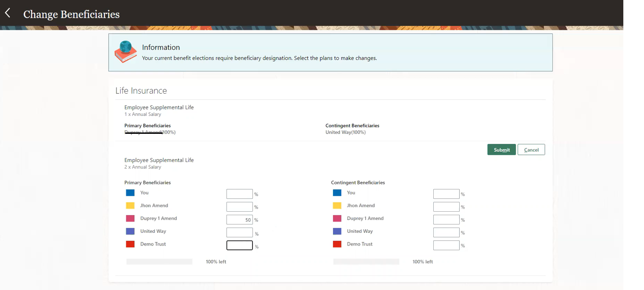
Task: Select the Change Beneficiaries page title
Action: [71, 14]
